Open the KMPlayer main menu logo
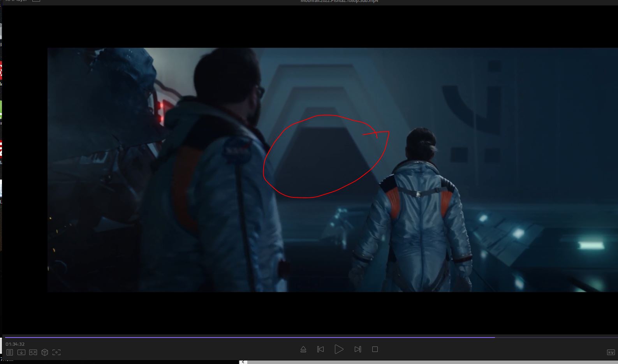 tap(16, 1)
